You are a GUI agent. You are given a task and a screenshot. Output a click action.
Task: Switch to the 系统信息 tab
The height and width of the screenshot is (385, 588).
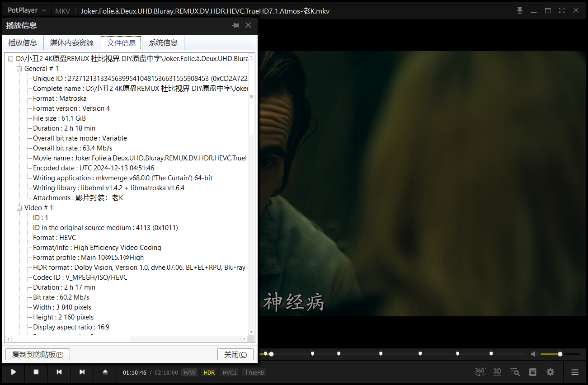pyautogui.click(x=163, y=43)
